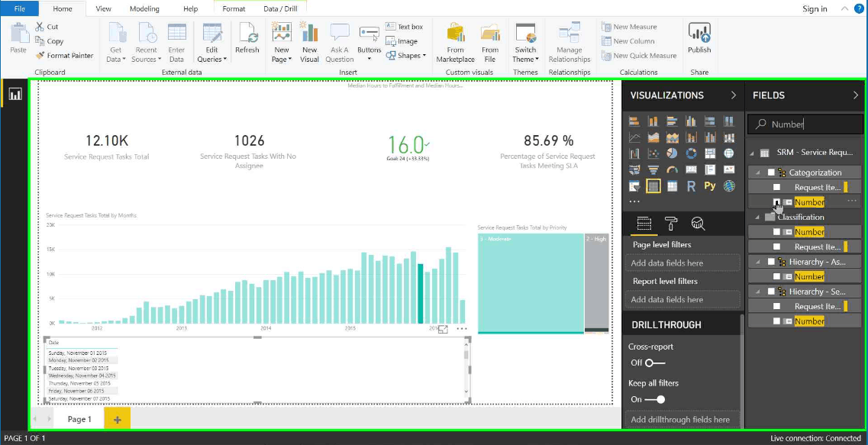The image size is (868, 445).
Task: Pick the Pie chart visual
Action: (672, 153)
